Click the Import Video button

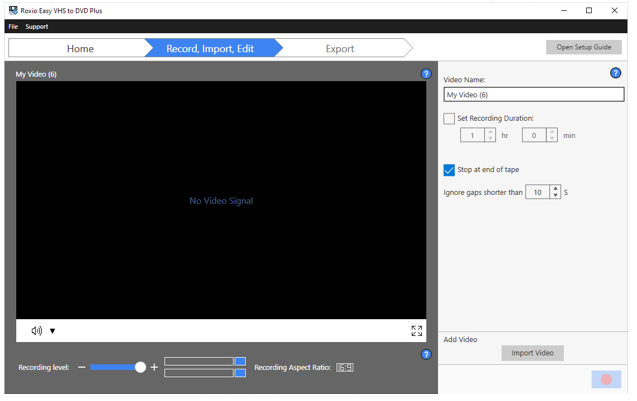[x=532, y=353]
